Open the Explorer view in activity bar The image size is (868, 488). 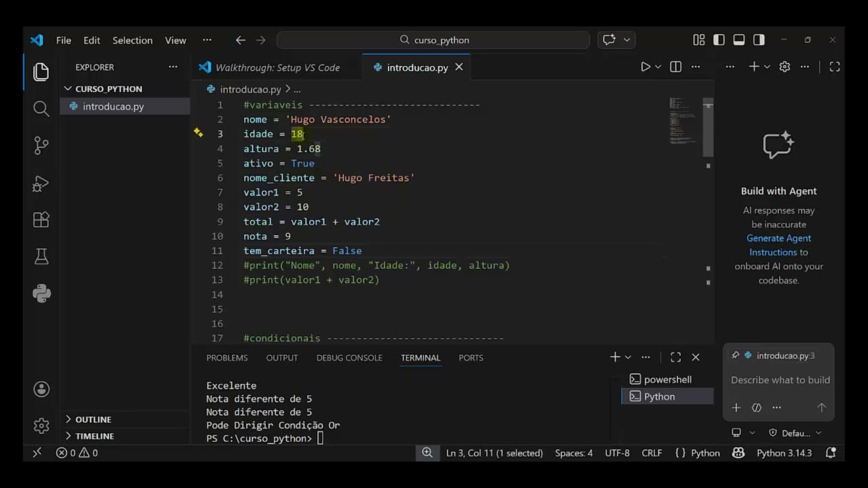[x=41, y=71]
